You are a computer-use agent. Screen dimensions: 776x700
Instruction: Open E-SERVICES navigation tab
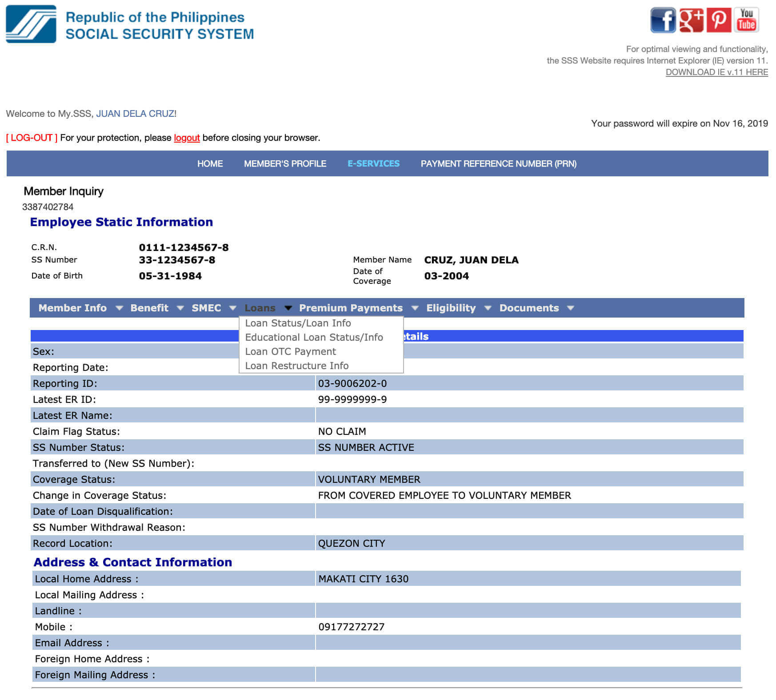pos(373,163)
